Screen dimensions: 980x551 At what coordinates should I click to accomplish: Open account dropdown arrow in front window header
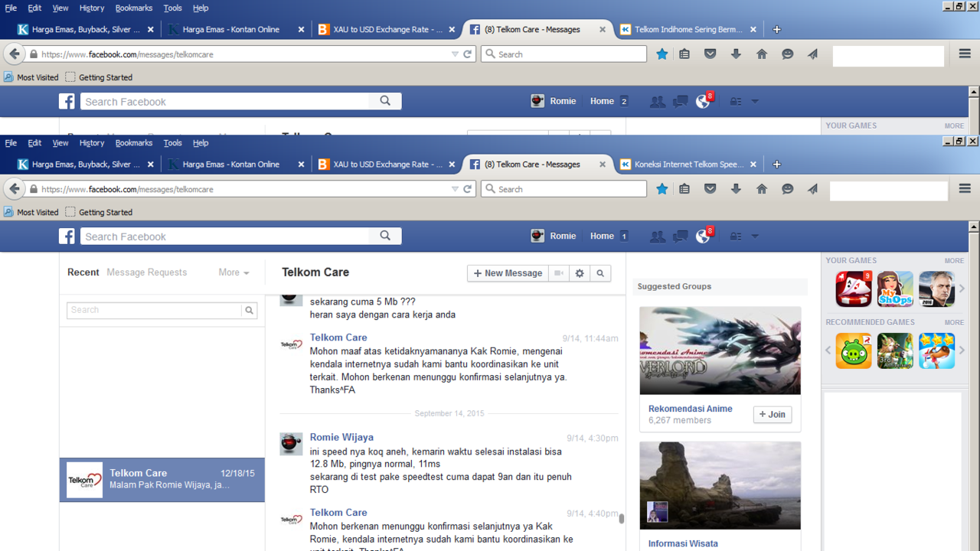click(754, 236)
